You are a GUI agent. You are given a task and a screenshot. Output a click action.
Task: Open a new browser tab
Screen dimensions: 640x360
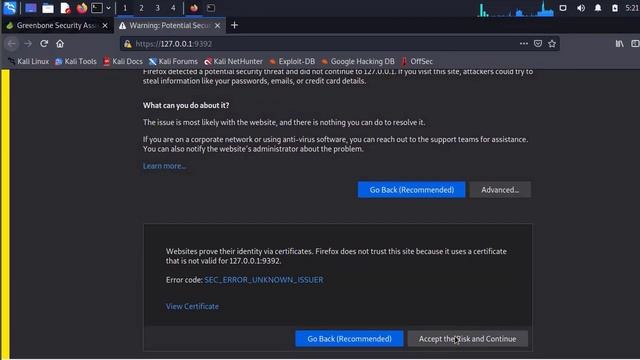tap(234, 25)
